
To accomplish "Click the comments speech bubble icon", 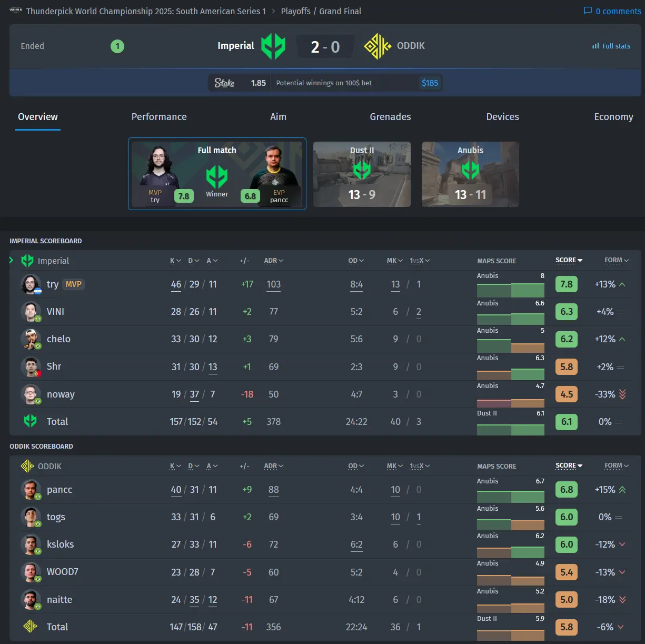I will [588, 11].
